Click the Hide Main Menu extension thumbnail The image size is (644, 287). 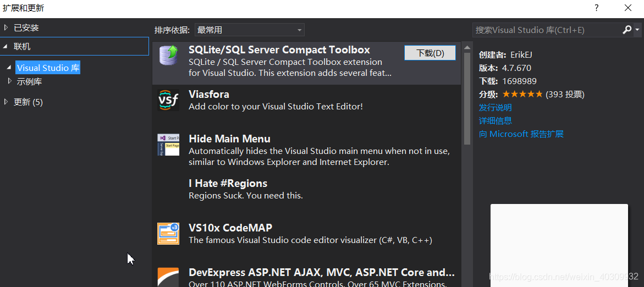(168, 145)
